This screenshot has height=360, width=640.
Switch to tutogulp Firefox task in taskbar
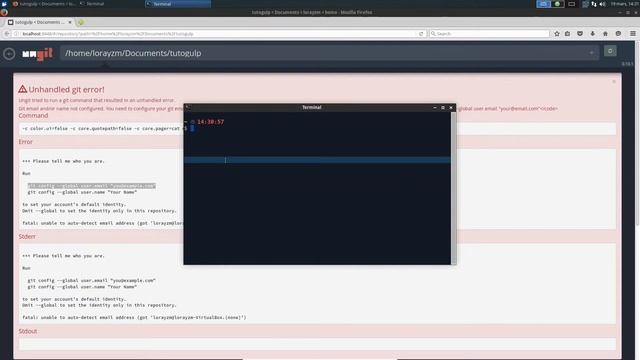point(44,4)
